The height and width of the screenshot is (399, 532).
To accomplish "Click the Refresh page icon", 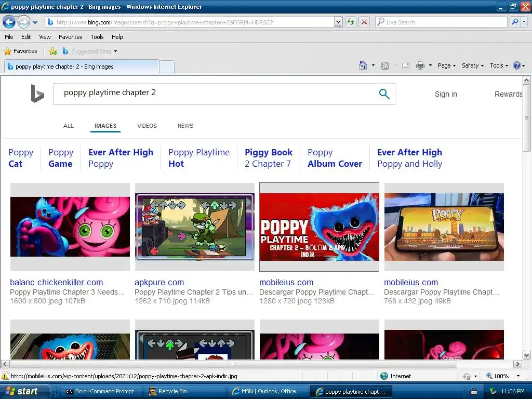I will [351, 22].
